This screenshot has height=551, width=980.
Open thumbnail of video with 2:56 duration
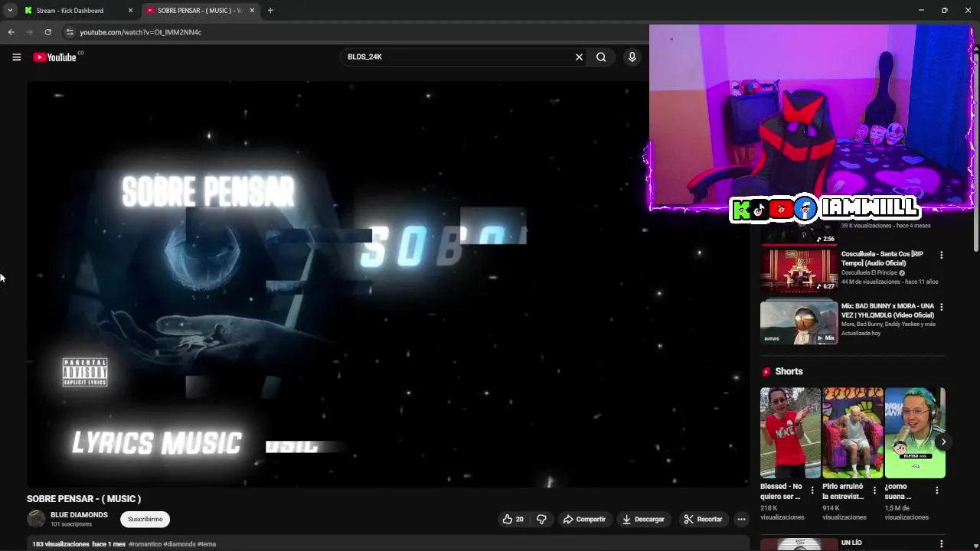click(x=799, y=233)
